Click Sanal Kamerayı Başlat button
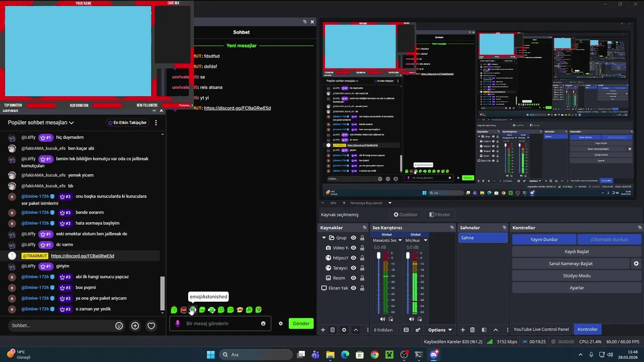The image size is (644, 362). tap(571, 263)
